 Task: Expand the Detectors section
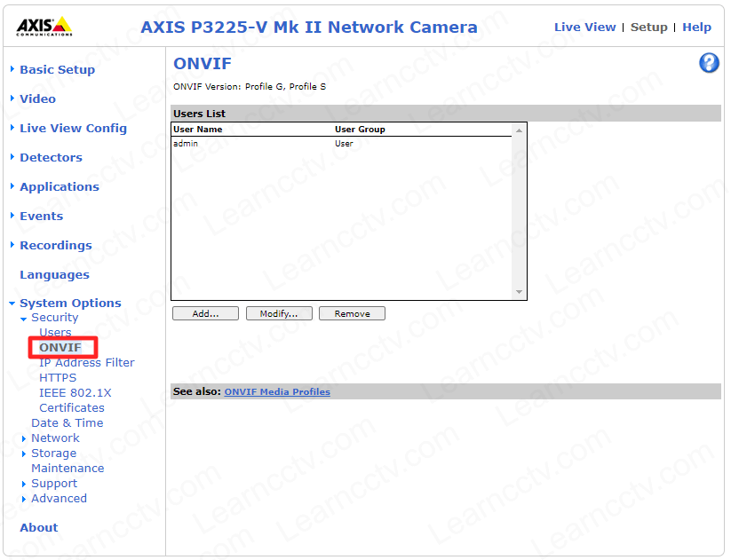click(x=51, y=158)
